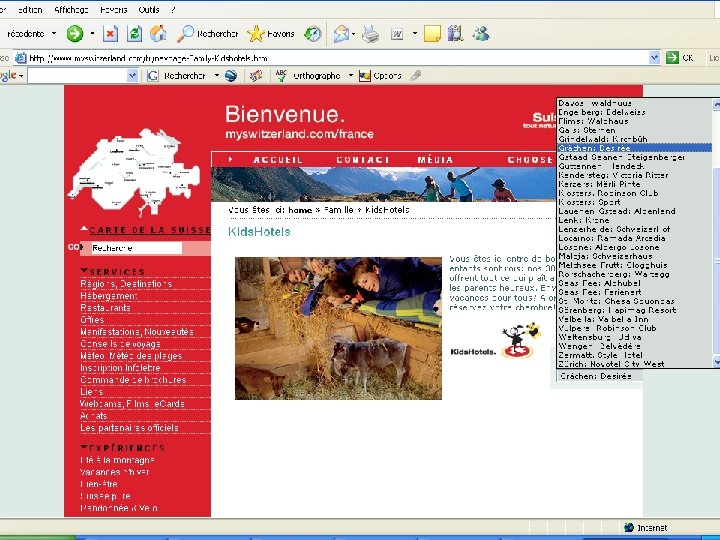The height and width of the screenshot is (540, 720).
Task: Open the Rechercher search toolbar button
Action: (208, 34)
